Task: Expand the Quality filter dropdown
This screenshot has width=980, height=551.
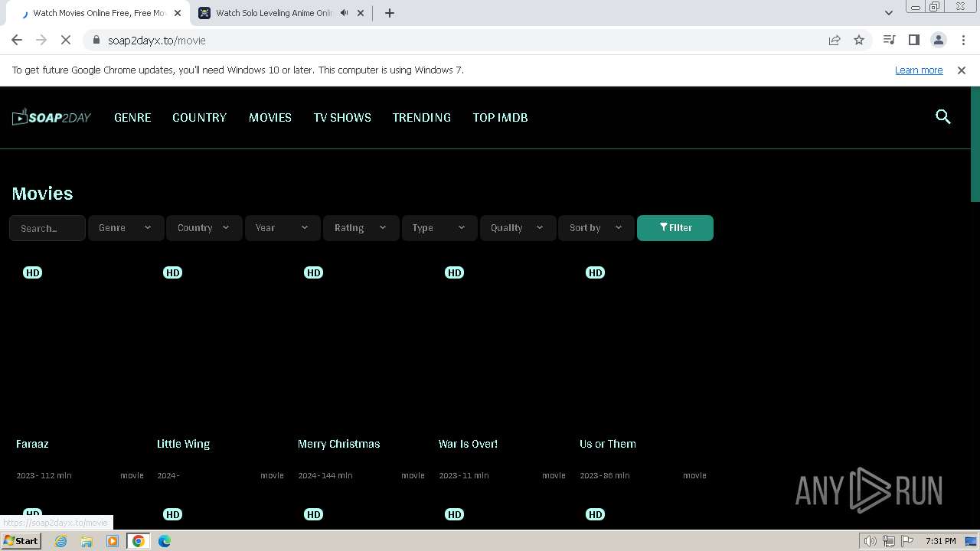Action: tap(518, 228)
